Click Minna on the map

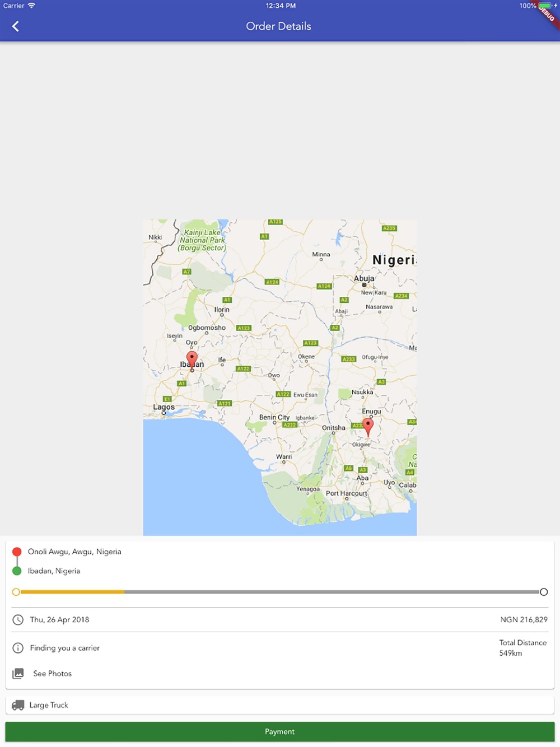(x=321, y=254)
